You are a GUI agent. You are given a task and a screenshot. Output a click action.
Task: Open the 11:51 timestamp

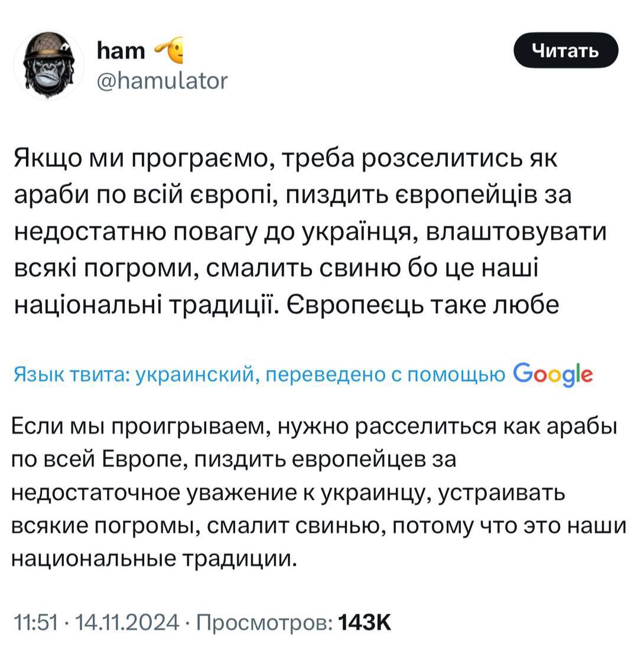coord(36,622)
